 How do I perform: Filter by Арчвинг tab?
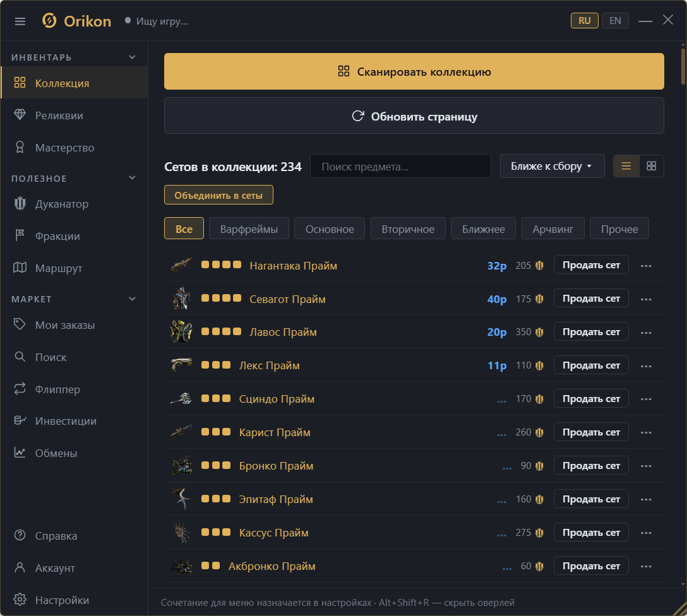click(x=553, y=228)
